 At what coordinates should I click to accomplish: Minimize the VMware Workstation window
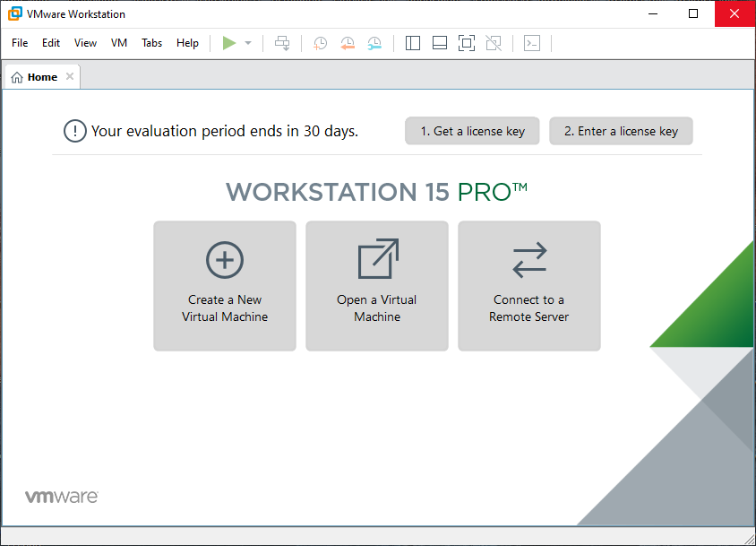[x=653, y=13]
